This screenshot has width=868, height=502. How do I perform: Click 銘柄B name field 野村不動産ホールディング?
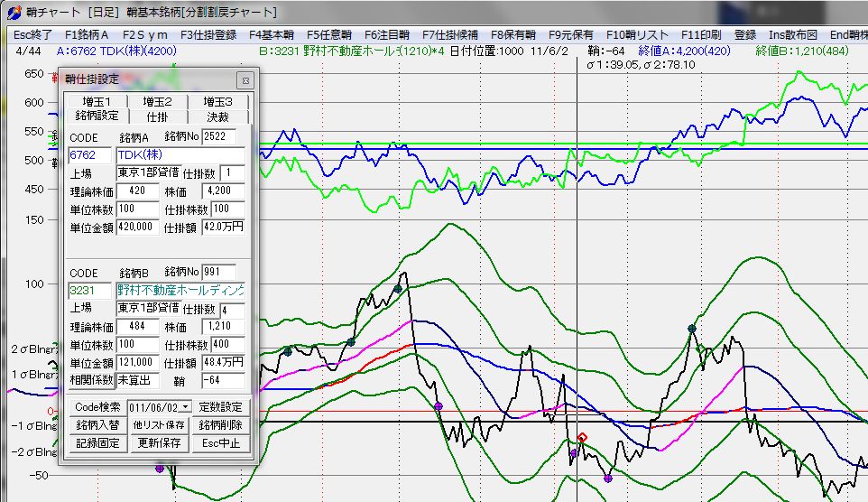click(x=180, y=291)
